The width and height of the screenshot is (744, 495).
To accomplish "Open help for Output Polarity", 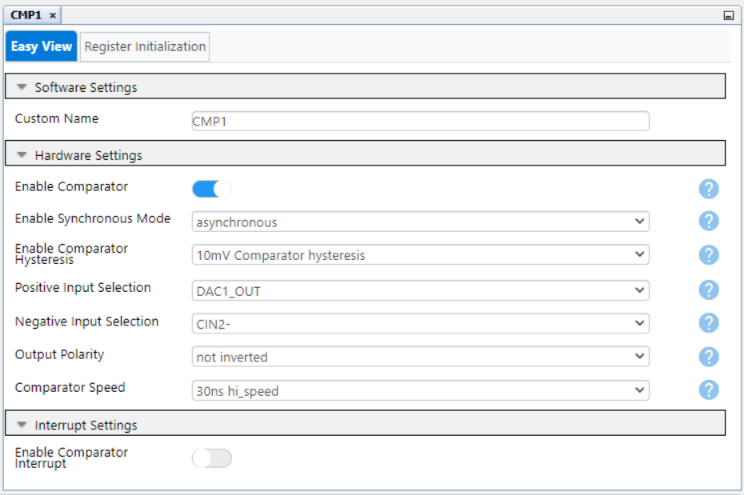I will pos(708,357).
